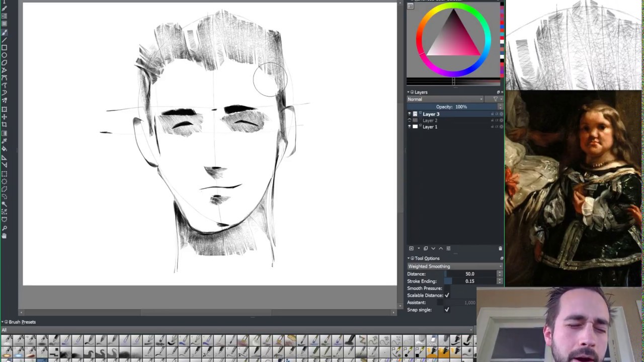644x362 pixels.
Task: Close the Layers docker
Action: 502,92
